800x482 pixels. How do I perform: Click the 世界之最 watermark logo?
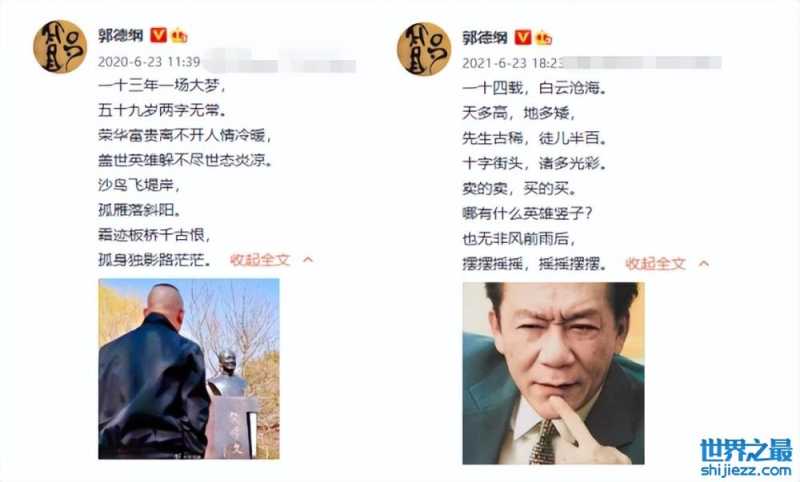coord(746,449)
